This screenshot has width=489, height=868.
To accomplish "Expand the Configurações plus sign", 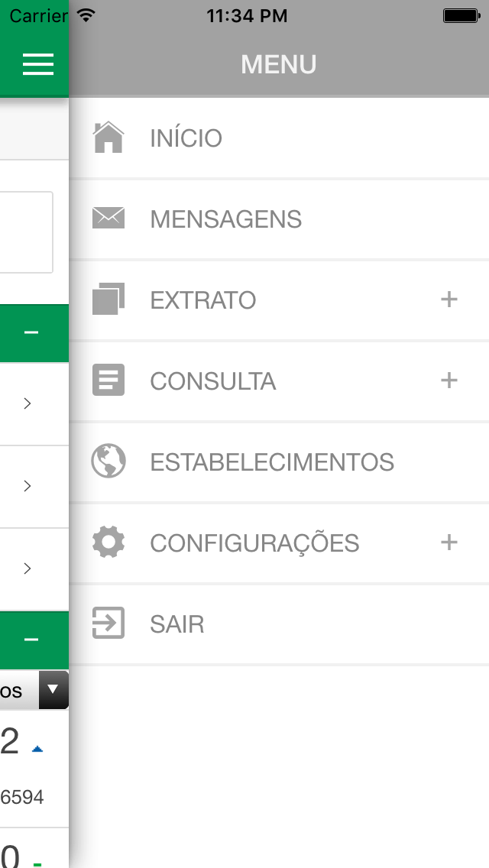I will [449, 542].
